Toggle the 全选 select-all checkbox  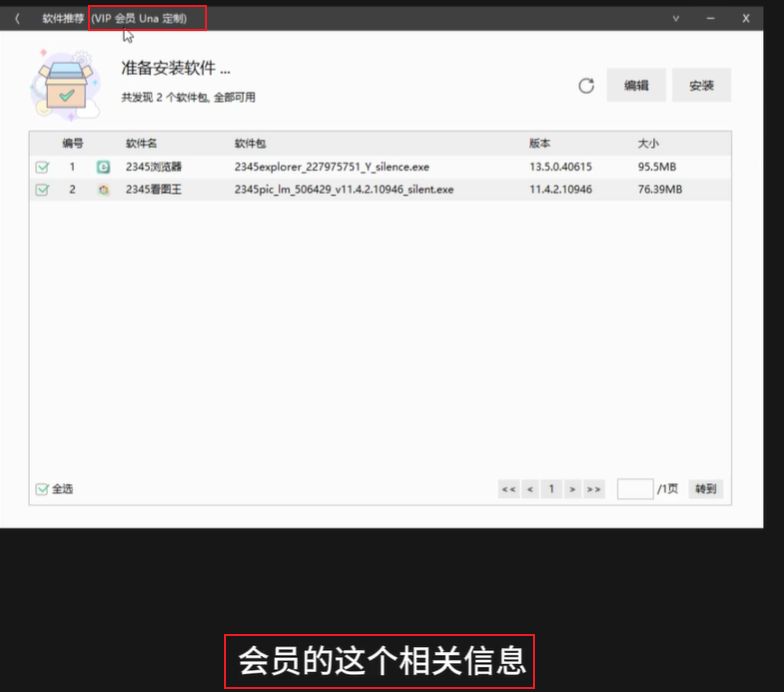[42, 489]
